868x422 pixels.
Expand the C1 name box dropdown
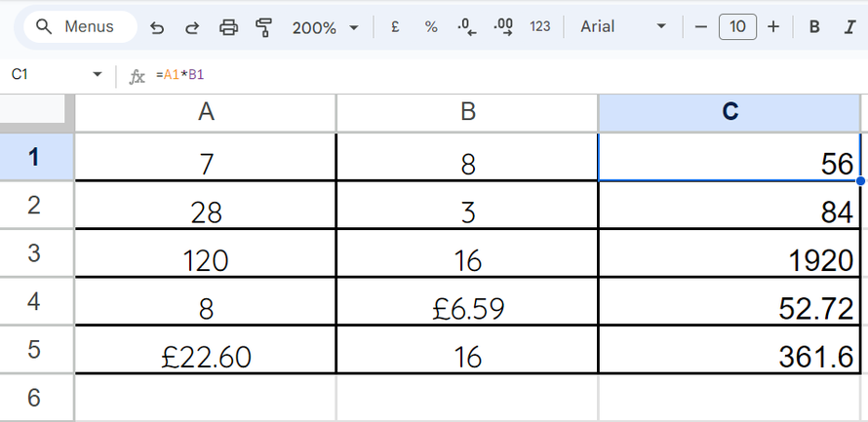(x=98, y=74)
